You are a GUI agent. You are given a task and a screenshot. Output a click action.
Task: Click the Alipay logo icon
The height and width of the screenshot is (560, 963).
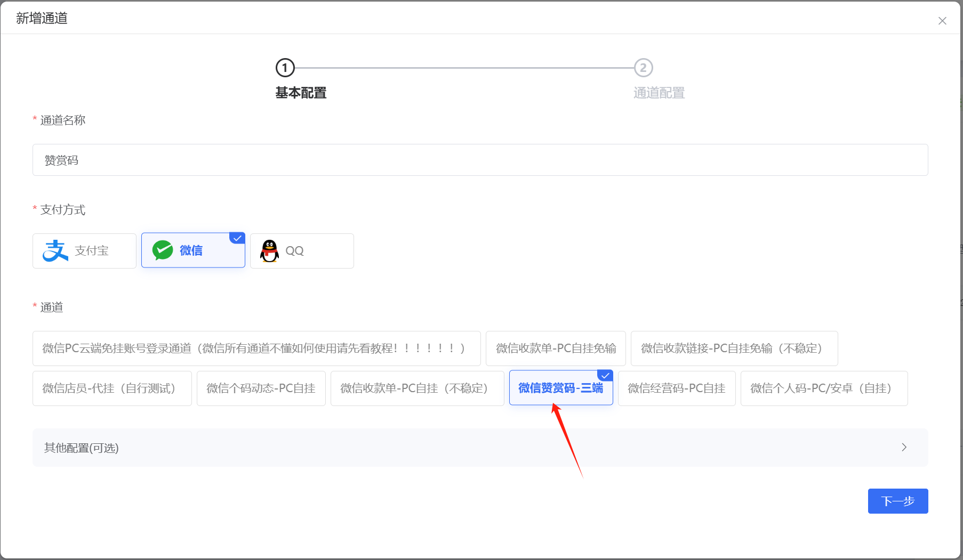pyautogui.click(x=55, y=251)
